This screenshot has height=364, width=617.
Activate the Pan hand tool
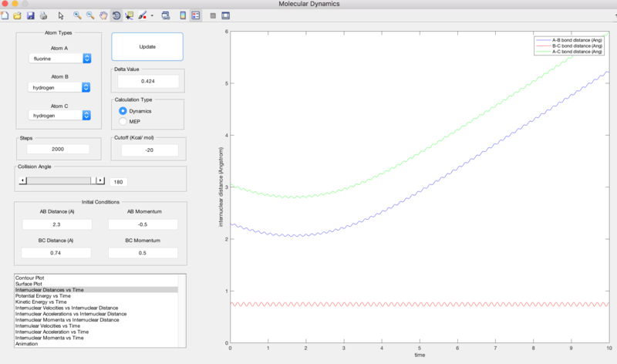[x=103, y=15]
